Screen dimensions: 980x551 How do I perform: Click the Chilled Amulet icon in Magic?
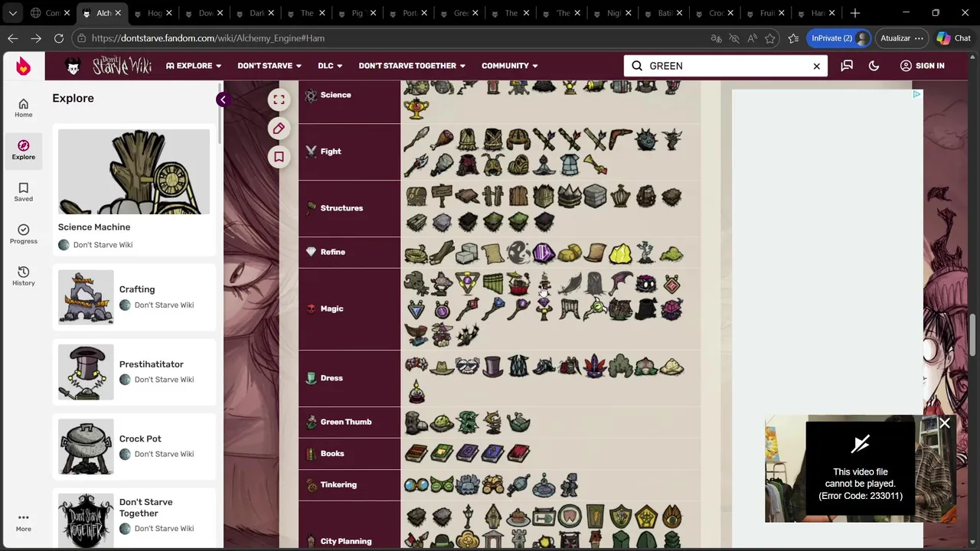[x=416, y=309]
